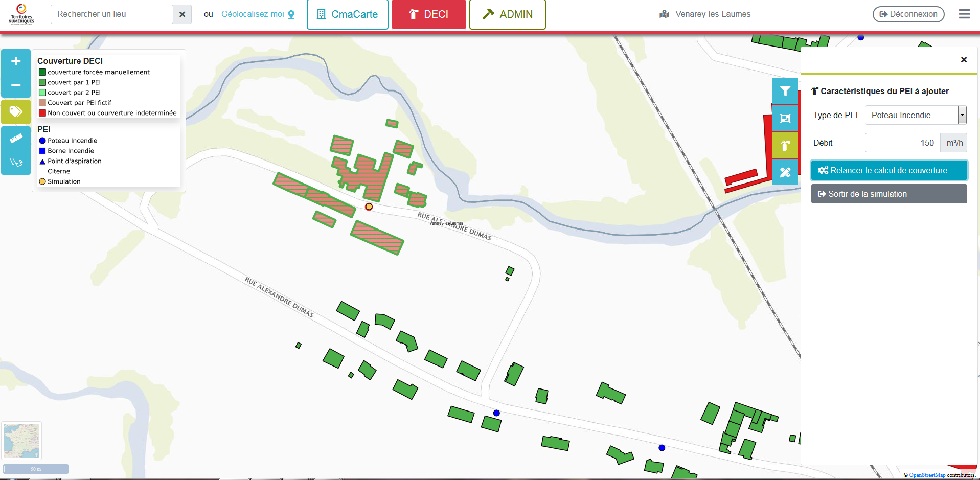Click the France overview minimap thumbnail
Viewport: 980px width, 480px height.
21,440
